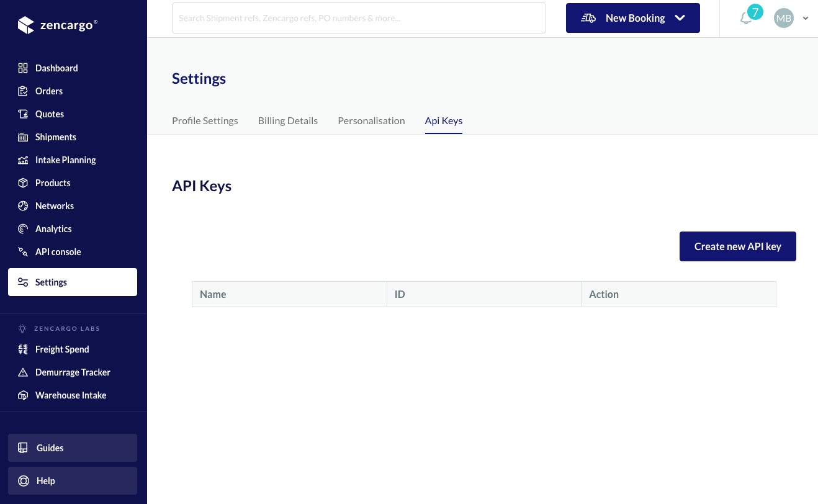
Task: Open the Demurrage Tracker
Action: point(73,372)
